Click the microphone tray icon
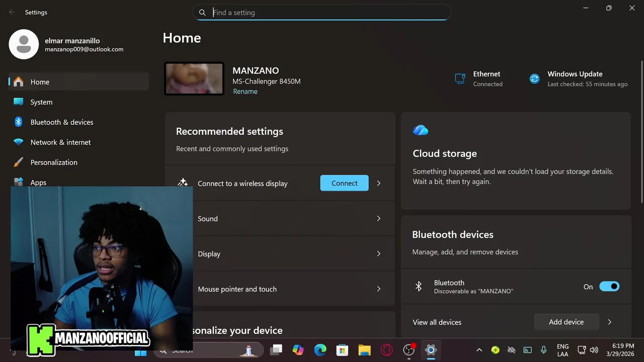The width and height of the screenshot is (644, 362). 543,350
